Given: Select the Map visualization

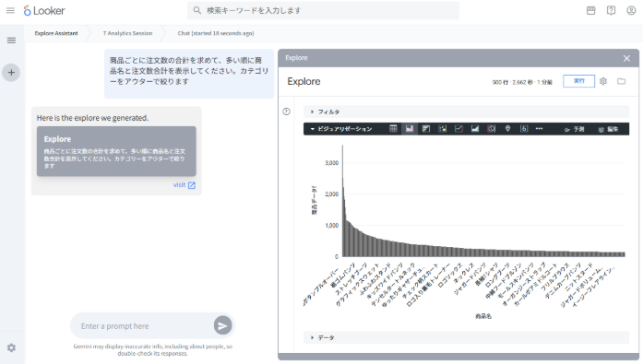Looking at the screenshot, I should click(x=507, y=129).
